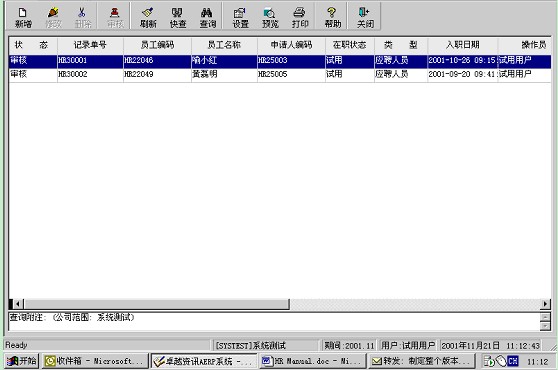This screenshot has height=370, width=558.
Task: Click the 关闭 close door icon
Action: pyautogui.click(x=365, y=17)
